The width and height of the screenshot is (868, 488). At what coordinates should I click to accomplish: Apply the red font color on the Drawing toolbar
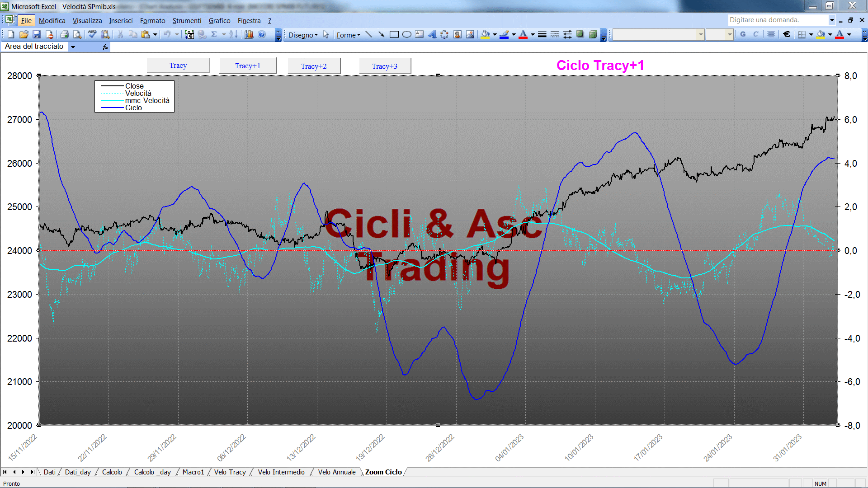click(x=523, y=35)
